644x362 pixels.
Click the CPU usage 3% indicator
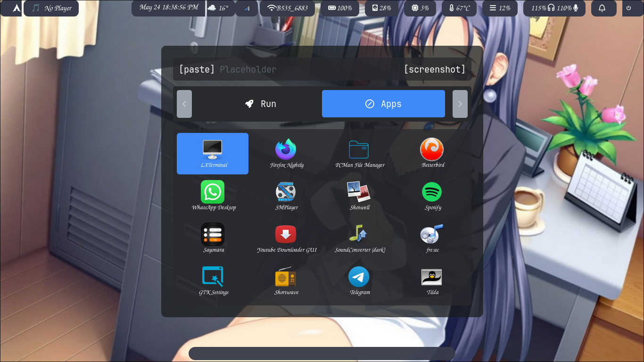(420, 8)
